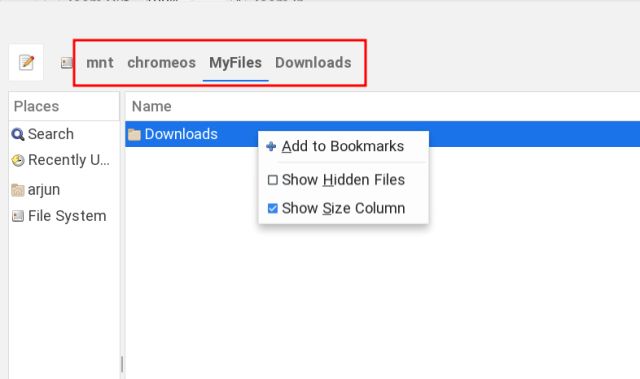Image resolution: width=640 pixels, height=379 pixels.
Task: Click the Recently Used clock icon
Action: point(18,160)
